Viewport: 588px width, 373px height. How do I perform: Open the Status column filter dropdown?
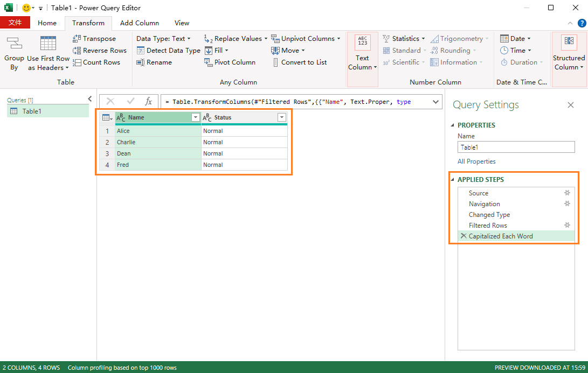281,117
